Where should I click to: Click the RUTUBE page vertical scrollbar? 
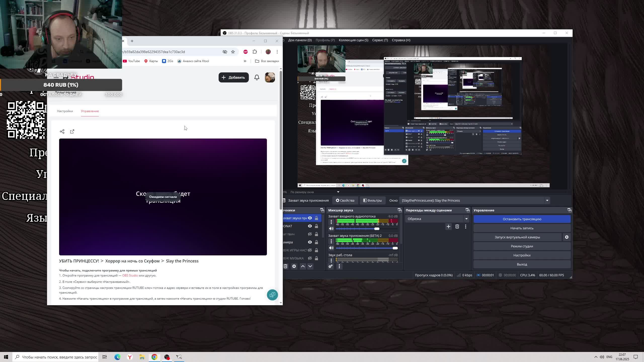pyautogui.click(x=281, y=140)
